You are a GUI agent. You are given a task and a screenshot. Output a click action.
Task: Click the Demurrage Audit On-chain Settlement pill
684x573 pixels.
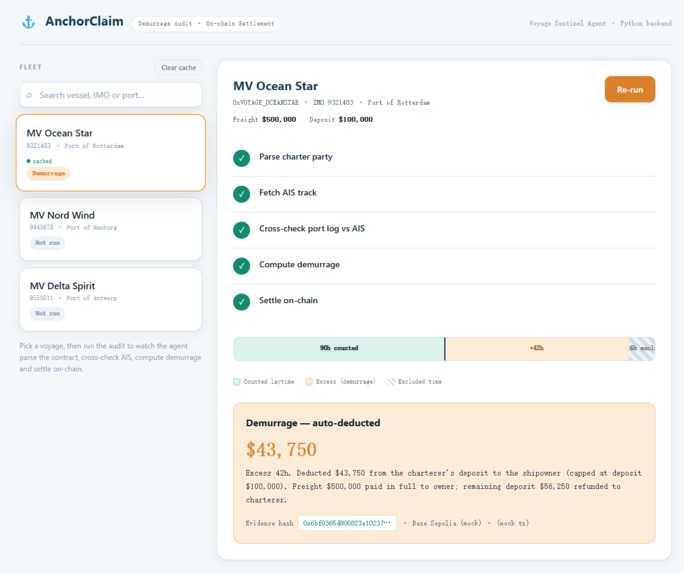tap(206, 24)
